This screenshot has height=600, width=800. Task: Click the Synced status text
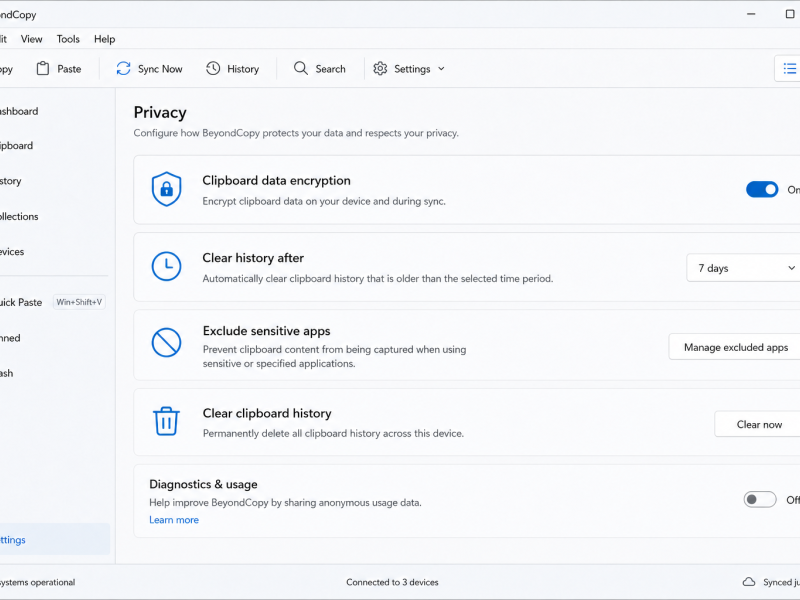(781, 582)
